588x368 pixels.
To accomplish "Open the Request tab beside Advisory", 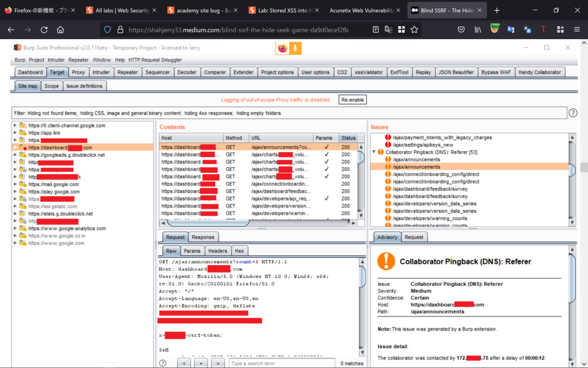I will tap(414, 237).
